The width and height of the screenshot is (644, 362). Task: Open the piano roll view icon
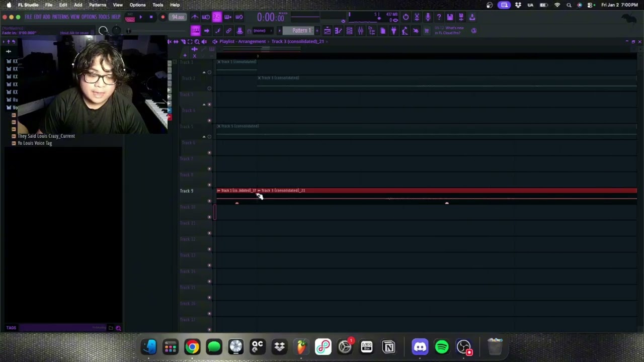[338, 31]
